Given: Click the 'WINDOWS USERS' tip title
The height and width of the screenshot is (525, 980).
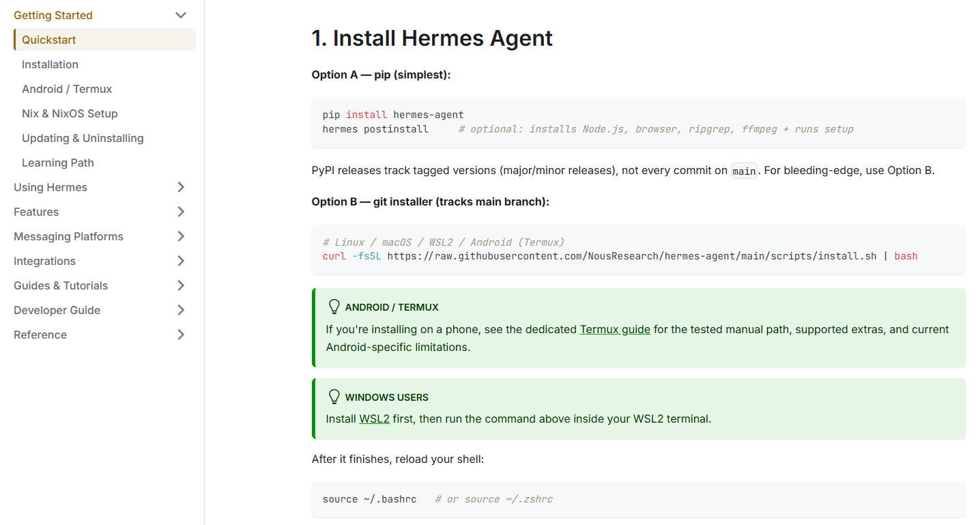Looking at the screenshot, I should point(387,397).
